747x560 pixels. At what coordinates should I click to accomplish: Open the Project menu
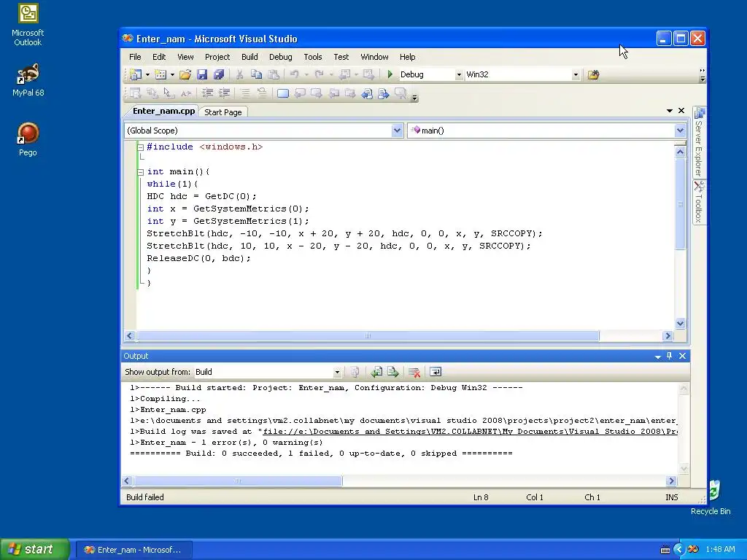(x=217, y=57)
